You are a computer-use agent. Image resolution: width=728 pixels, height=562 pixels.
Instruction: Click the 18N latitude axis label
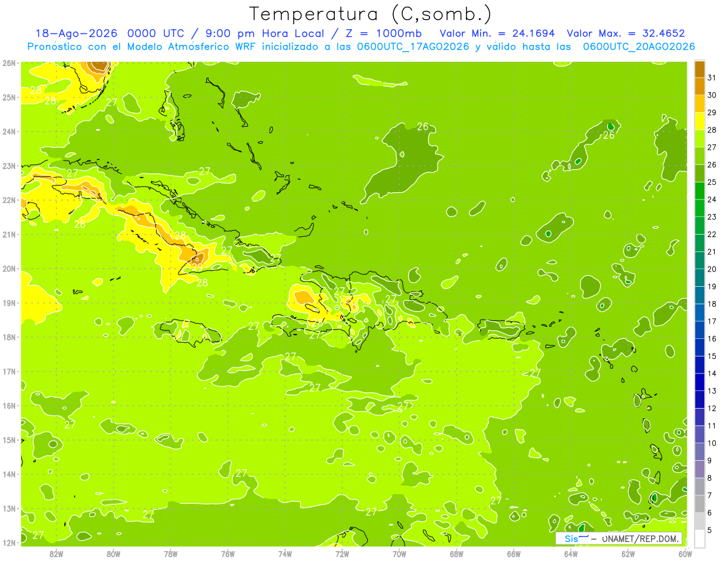pos(10,337)
